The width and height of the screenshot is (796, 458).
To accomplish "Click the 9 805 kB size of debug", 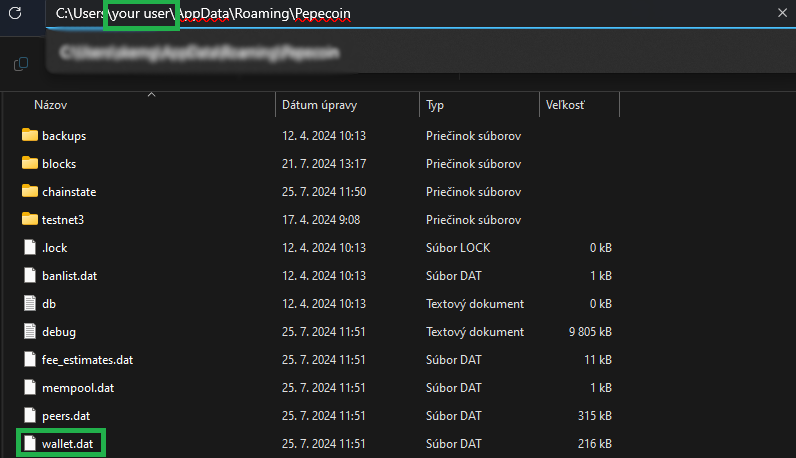I will pos(590,332).
